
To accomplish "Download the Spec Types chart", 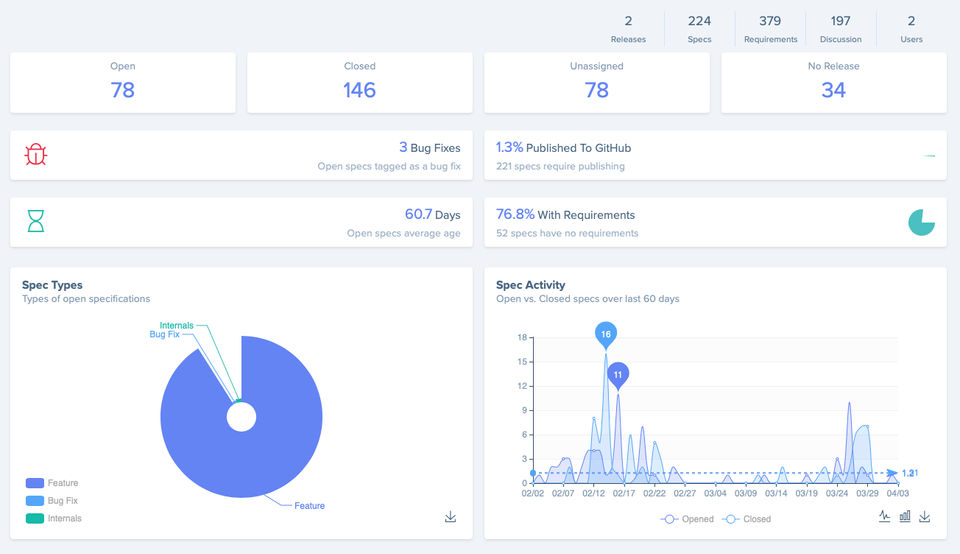I will tap(450, 517).
